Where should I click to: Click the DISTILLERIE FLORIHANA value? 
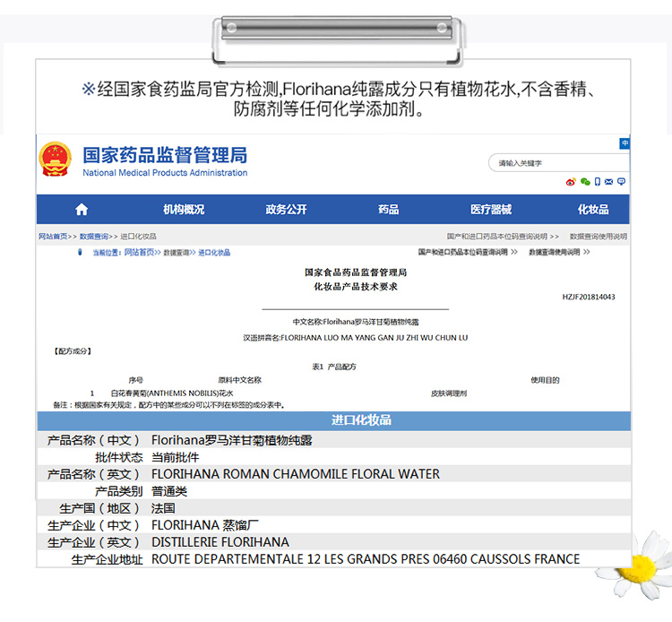pos(220,542)
